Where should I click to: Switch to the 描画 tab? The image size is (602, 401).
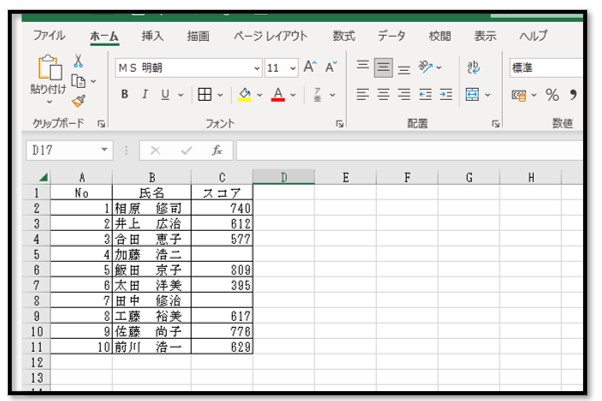(x=198, y=36)
